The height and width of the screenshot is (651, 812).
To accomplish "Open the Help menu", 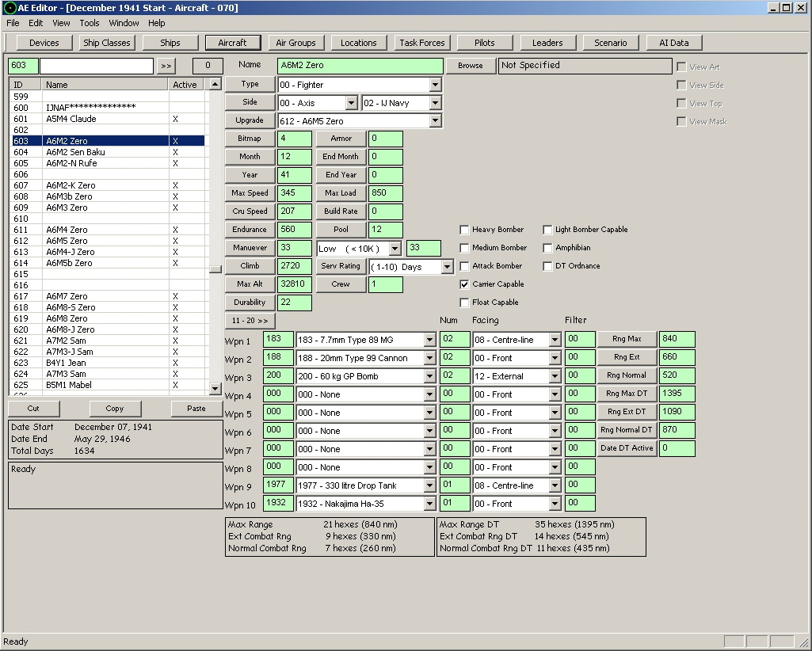I will tap(156, 23).
